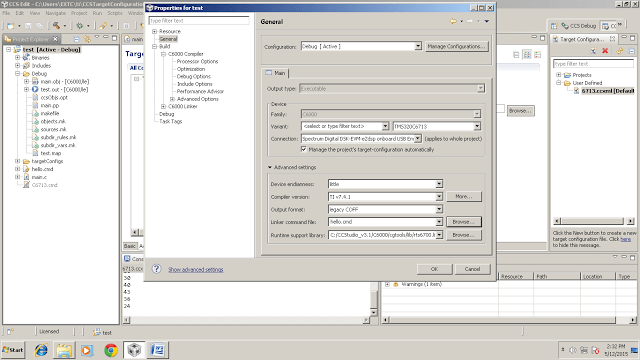Open Windows Explorer folder from taskbar
The image size is (640, 360).
64,350
